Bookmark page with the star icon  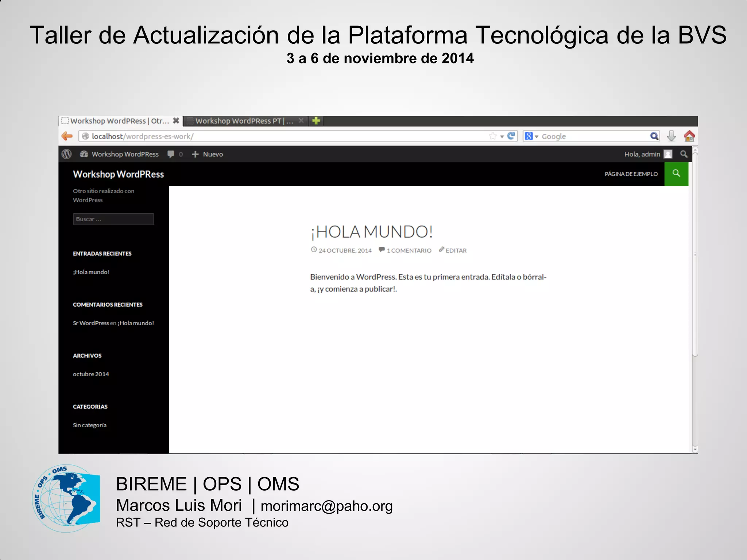click(x=493, y=136)
